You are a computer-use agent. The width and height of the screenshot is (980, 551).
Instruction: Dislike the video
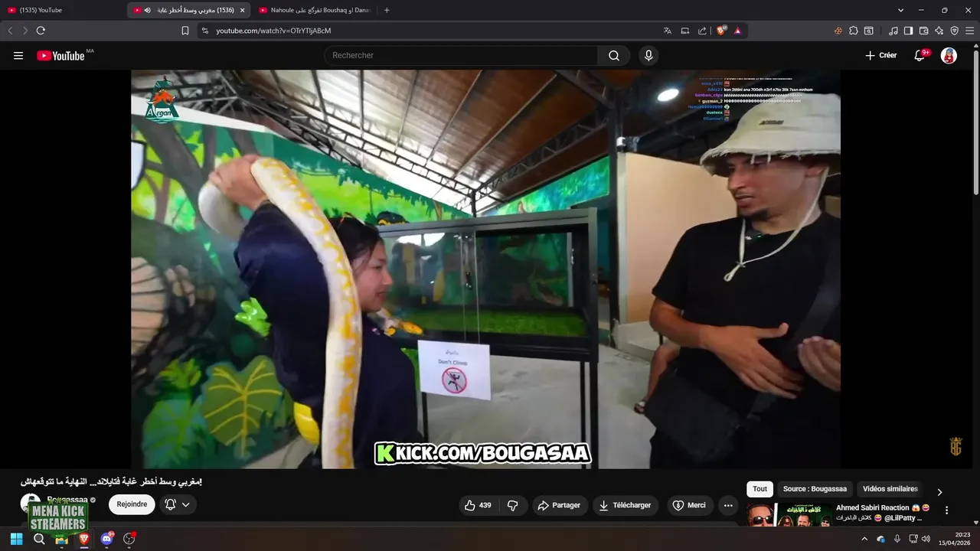click(513, 505)
